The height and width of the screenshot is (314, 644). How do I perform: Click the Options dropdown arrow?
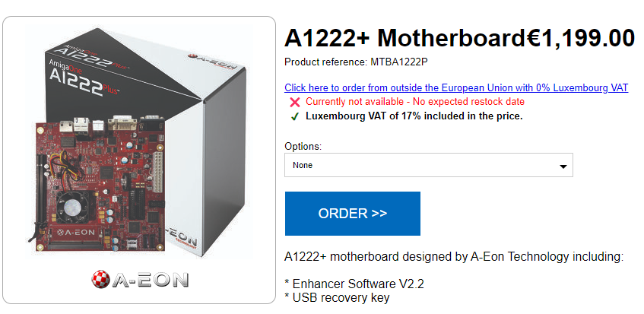pyautogui.click(x=563, y=166)
